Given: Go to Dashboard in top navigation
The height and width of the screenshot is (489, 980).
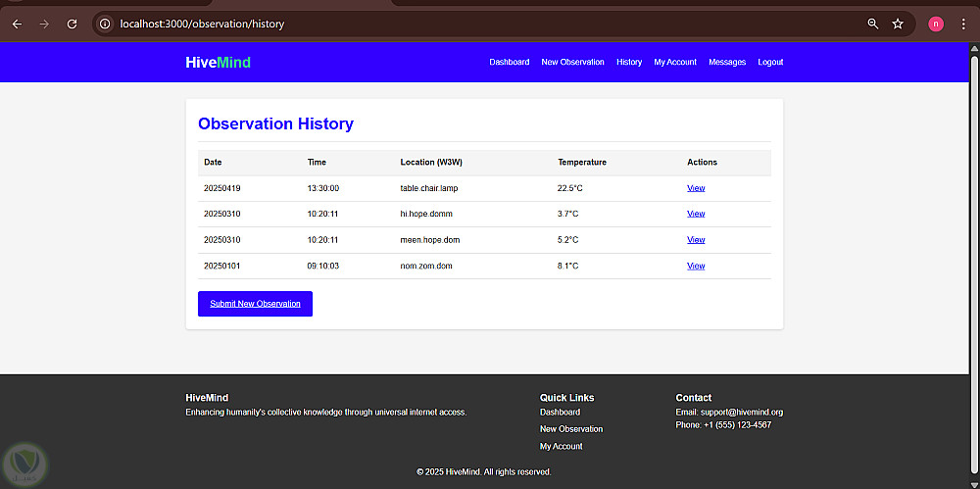Looking at the screenshot, I should pyautogui.click(x=509, y=63).
